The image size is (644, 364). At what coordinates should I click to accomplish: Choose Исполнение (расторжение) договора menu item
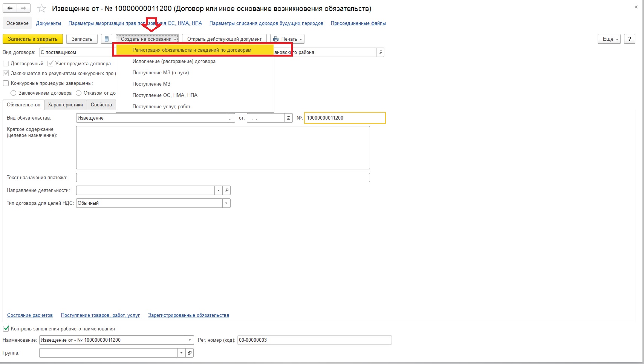click(x=195, y=61)
